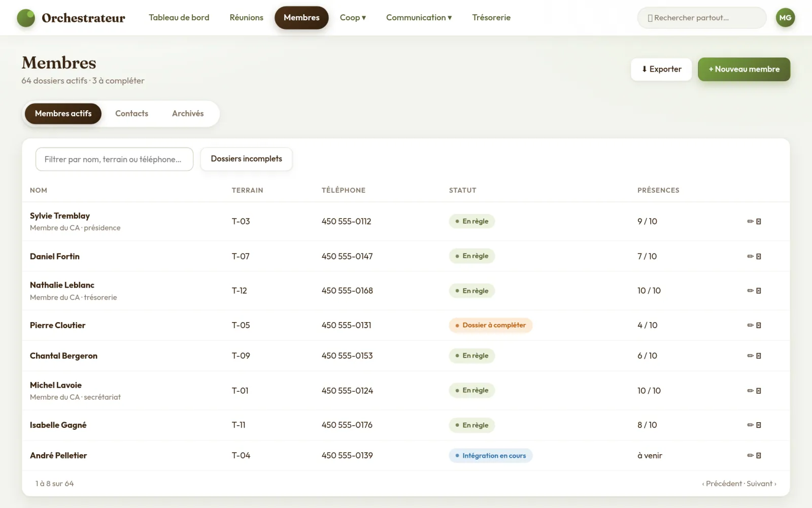Click the filter by nom, terrain ou téléphone field
The image size is (812, 508).
click(114, 160)
